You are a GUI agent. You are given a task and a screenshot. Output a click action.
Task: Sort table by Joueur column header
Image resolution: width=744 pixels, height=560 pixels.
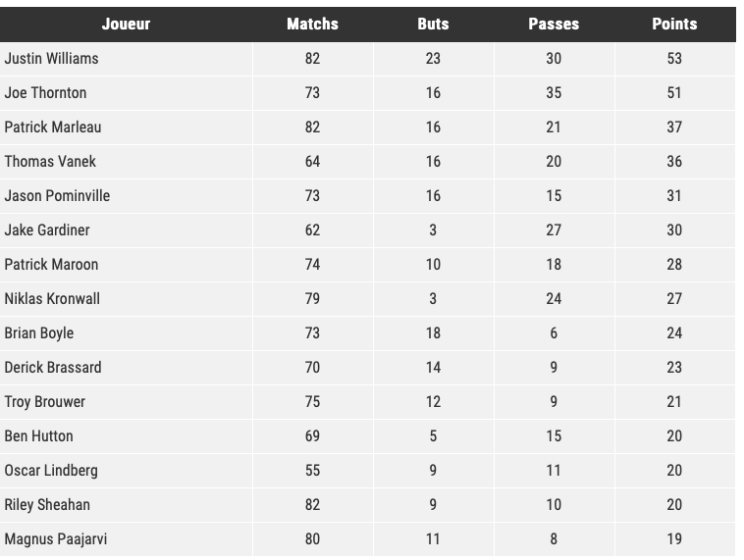click(126, 24)
